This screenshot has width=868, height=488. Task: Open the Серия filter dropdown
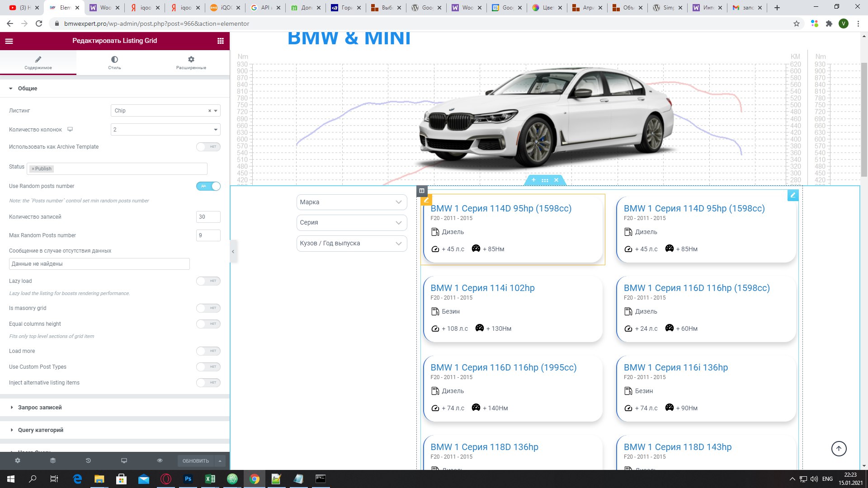point(352,222)
